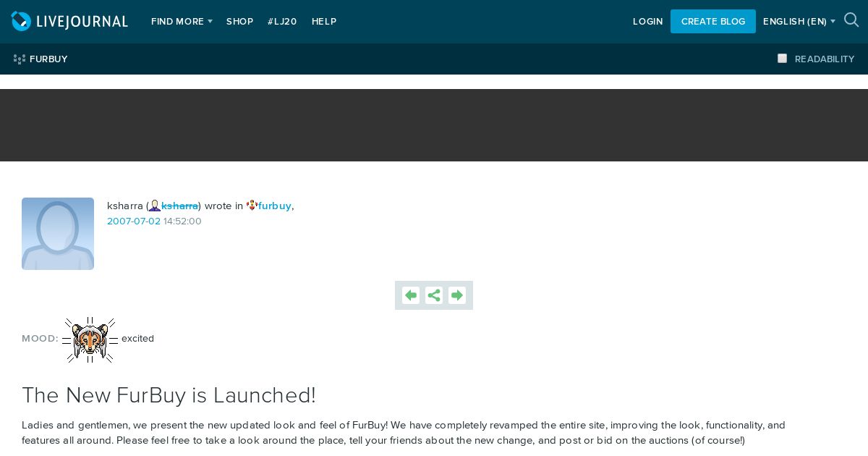Click the LiveJournal logo icon
The image size is (868, 456).
[22, 21]
